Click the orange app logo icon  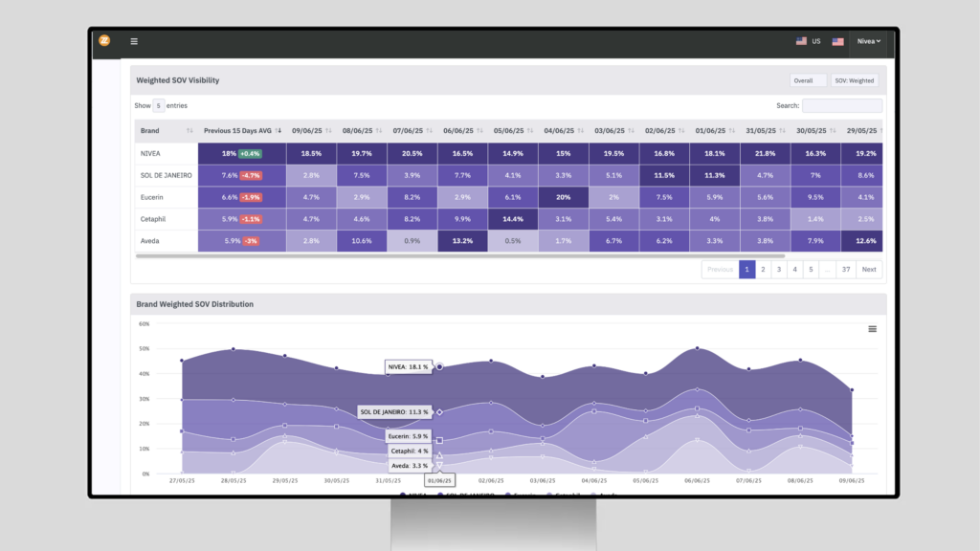pos(104,40)
